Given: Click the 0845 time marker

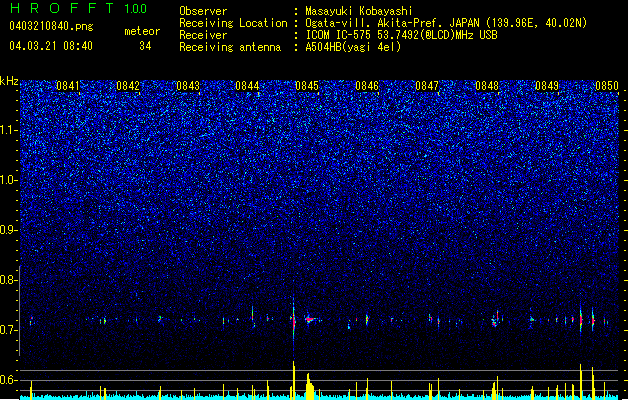Looking at the screenshot, I should pyautogui.click(x=307, y=86).
